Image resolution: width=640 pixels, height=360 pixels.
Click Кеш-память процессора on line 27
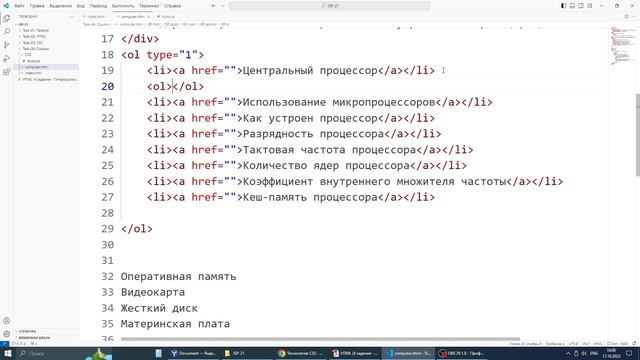310,197
